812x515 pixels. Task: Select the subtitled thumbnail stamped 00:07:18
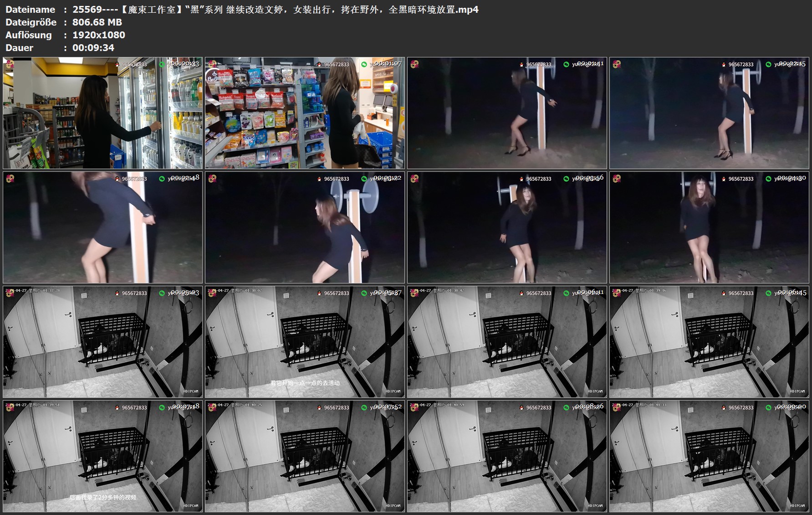102,456
